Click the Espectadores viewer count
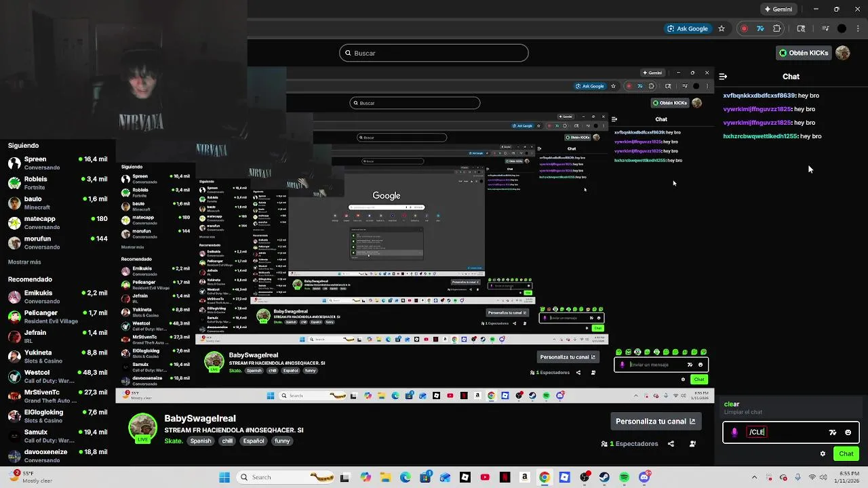 [x=629, y=444]
